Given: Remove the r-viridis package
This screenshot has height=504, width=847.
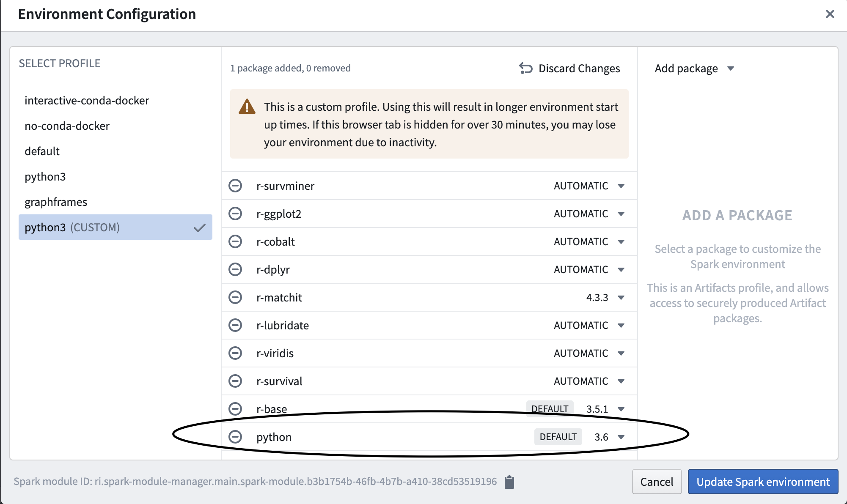Looking at the screenshot, I should click(x=235, y=353).
